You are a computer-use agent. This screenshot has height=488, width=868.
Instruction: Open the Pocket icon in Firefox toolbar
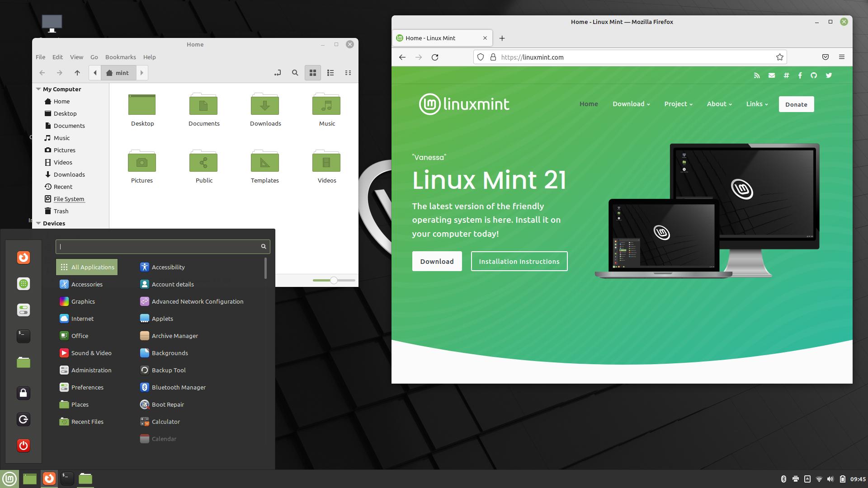(x=825, y=57)
